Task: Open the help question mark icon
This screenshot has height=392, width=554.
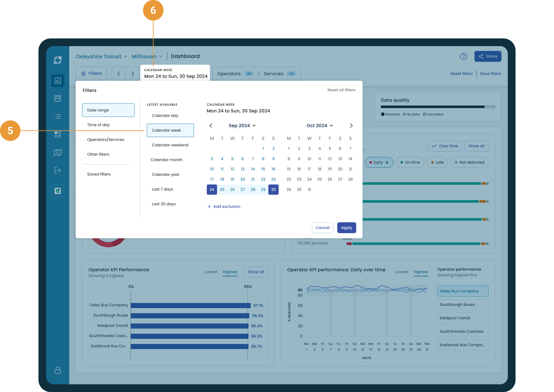Action: tap(463, 57)
